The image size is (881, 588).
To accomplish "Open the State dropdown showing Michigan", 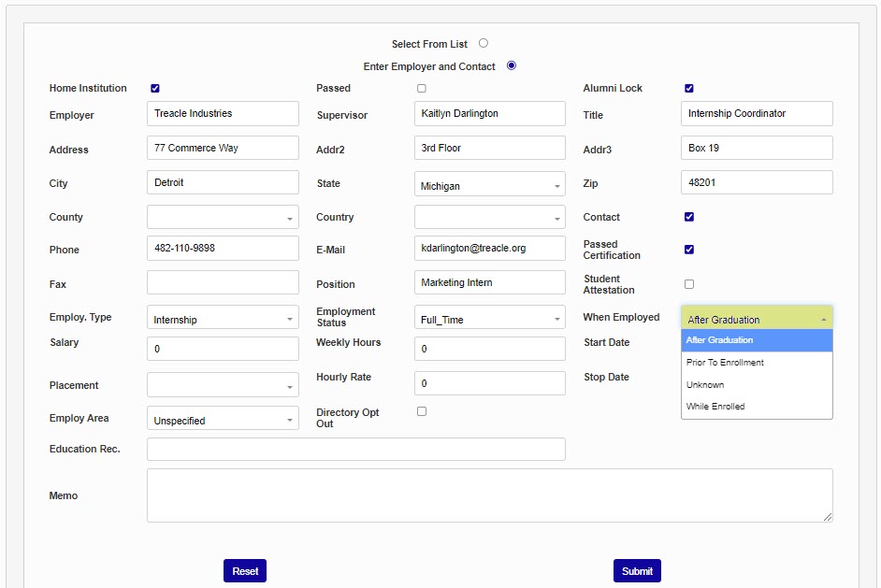I will [x=489, y=186].
